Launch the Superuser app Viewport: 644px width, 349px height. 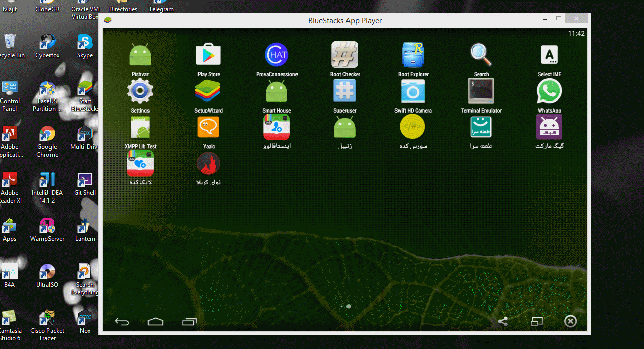pyautogui.click(x=344, y=91)
